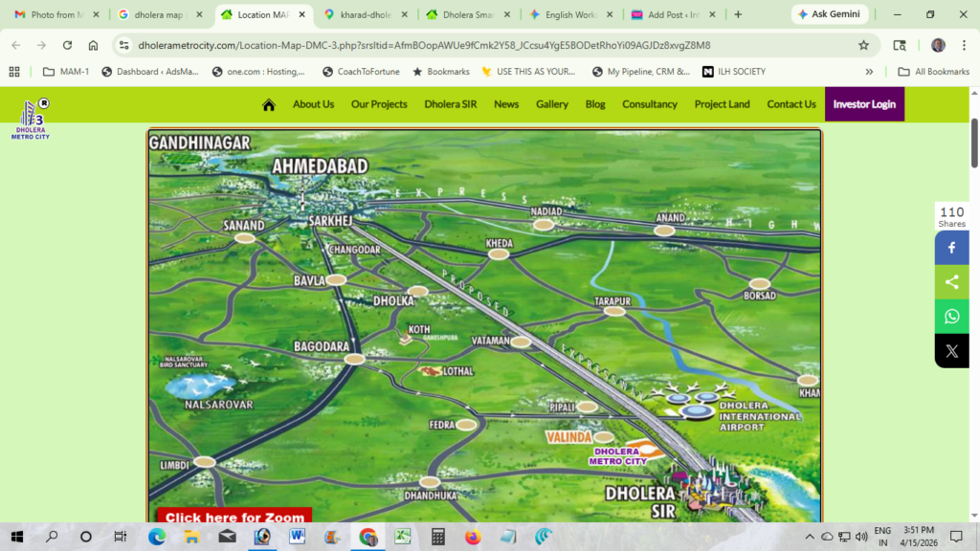The image size is (980, 551).
Task: Bookmark this page with star icon
Action: [x=864, y=45]
